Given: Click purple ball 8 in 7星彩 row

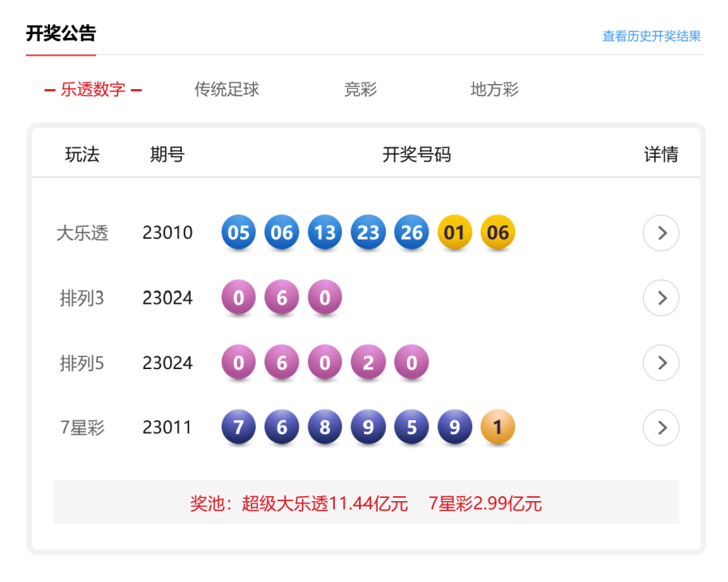Looking at the screenshot, I should tap(325, 427).
